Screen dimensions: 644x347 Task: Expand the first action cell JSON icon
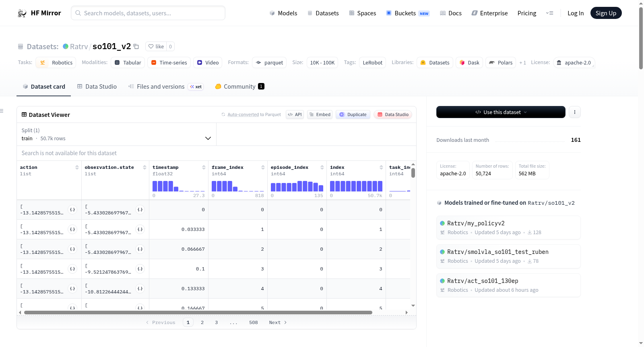pyautogui.click(x=72, y=210)
